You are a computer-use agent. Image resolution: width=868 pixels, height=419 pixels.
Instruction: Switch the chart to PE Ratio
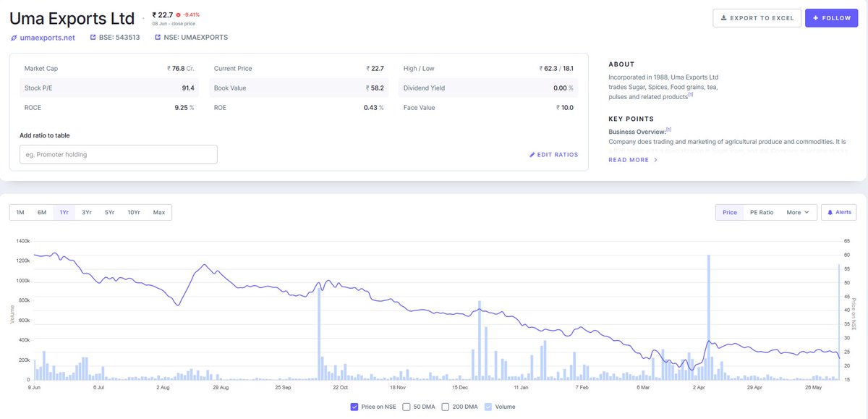(x=762, y=212)
